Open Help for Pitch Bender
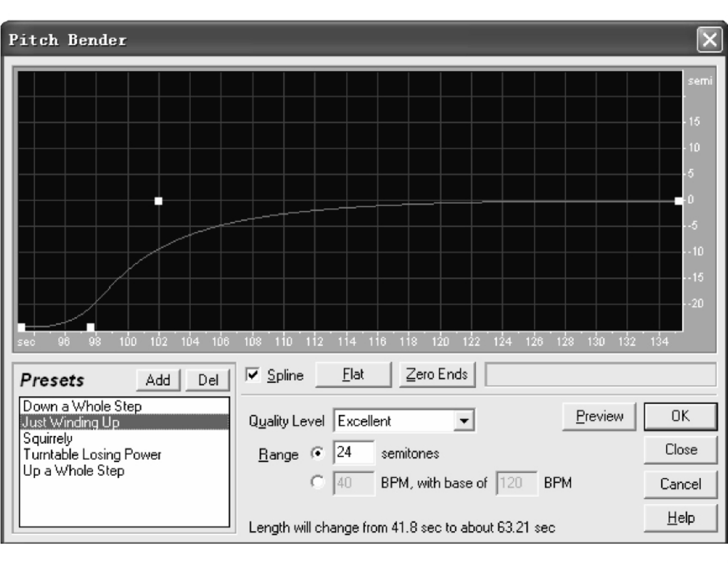The image size is (728, 563). click(x=680, y=518)
